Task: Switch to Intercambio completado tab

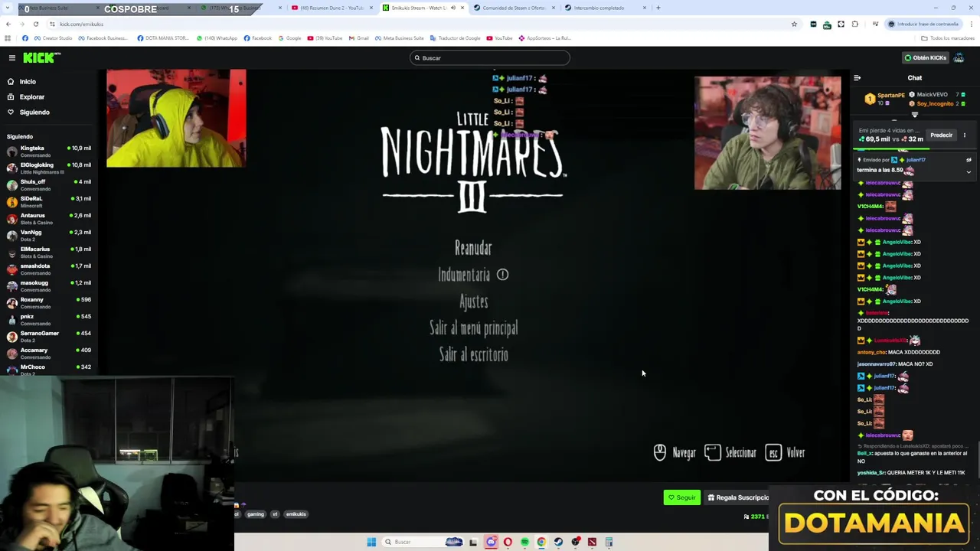Action: 605,8
